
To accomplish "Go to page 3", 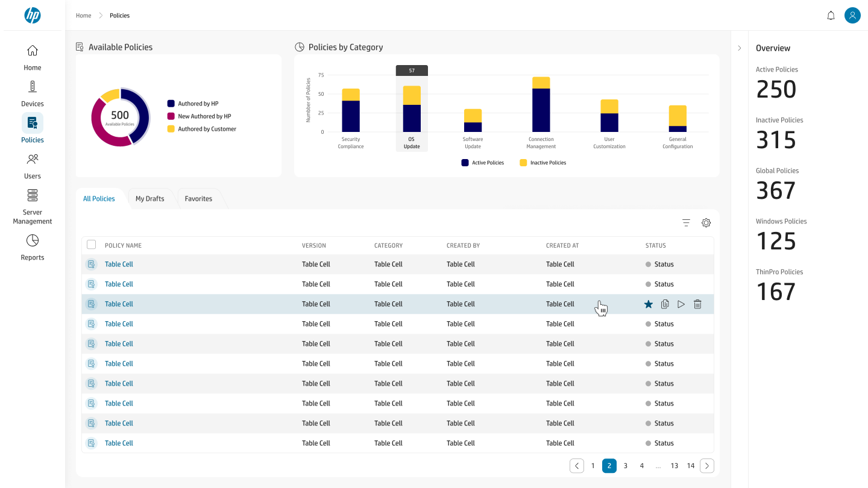I will pyautogui.click(x=626, y=466).
